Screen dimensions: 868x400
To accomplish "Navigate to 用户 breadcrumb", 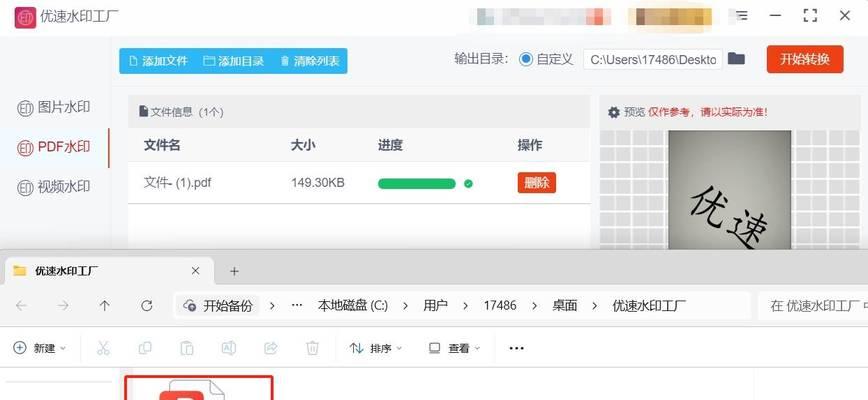I will (x=436, y=305).
